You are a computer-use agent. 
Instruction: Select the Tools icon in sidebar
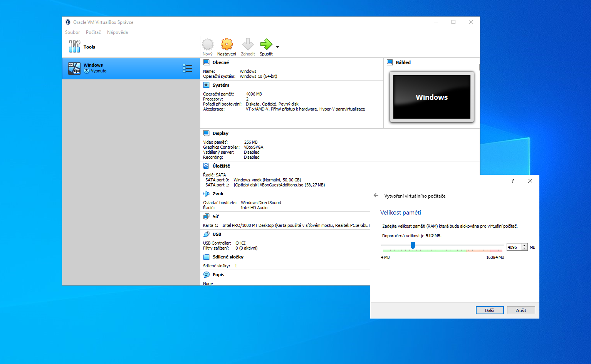(x=74, y=47)
